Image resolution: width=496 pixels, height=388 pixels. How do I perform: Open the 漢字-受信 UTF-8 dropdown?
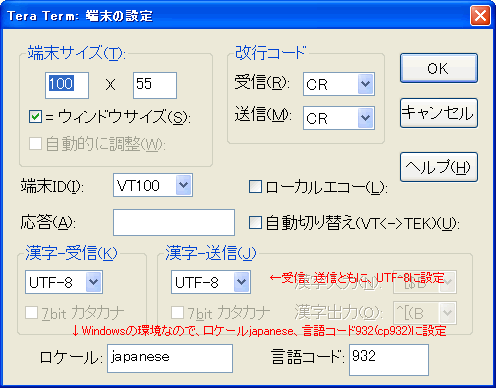pos(64,282)
